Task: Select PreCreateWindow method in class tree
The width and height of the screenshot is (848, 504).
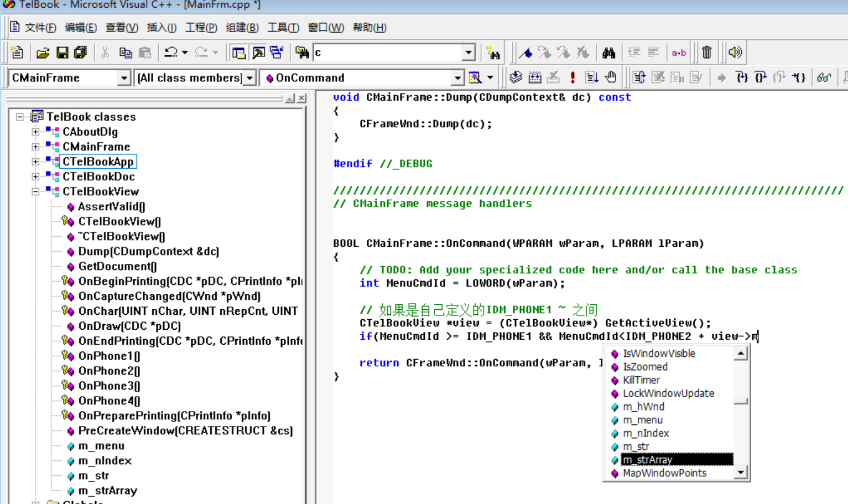Action: point(185,430)
